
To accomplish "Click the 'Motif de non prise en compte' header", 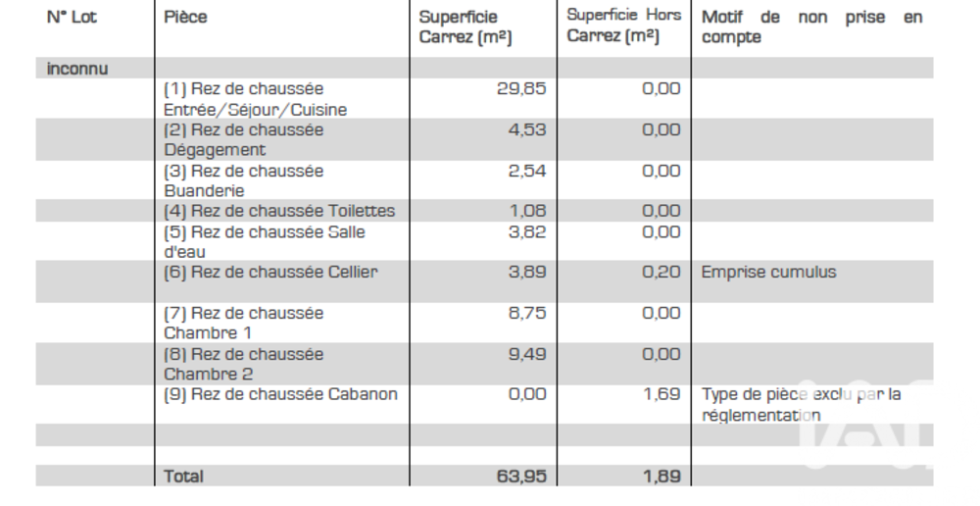I will click(x=811, y=27).
